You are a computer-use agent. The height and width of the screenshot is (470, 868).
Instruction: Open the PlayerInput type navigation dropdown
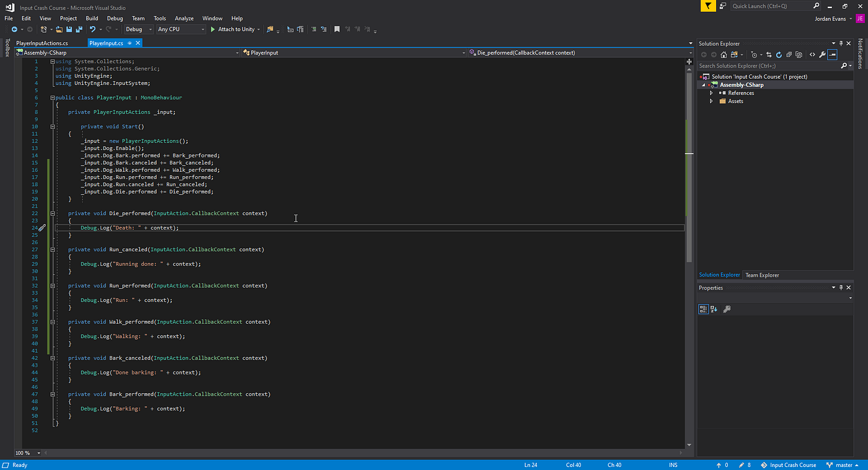[354, 53]
